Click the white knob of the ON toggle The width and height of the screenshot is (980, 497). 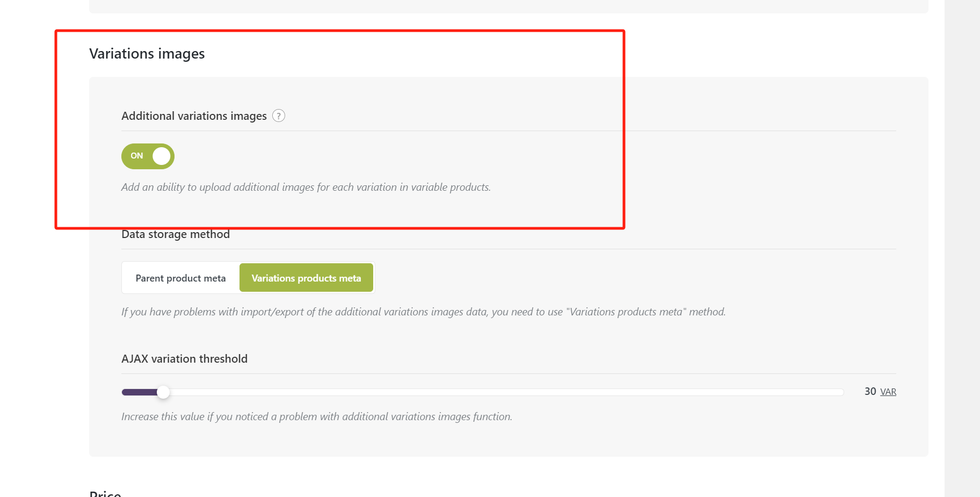[x=161, y=156]
